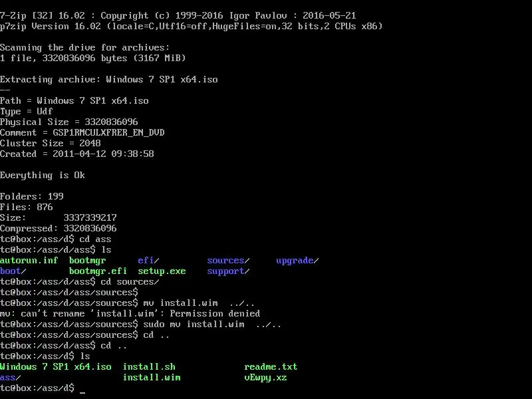Click the 'Permission denied' error line

click(x=130, y=313)
